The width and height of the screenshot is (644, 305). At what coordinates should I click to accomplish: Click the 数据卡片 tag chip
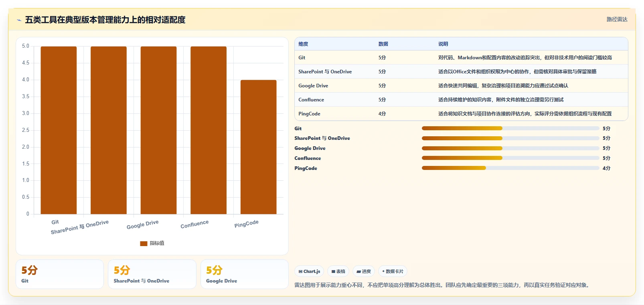(393, 271)
